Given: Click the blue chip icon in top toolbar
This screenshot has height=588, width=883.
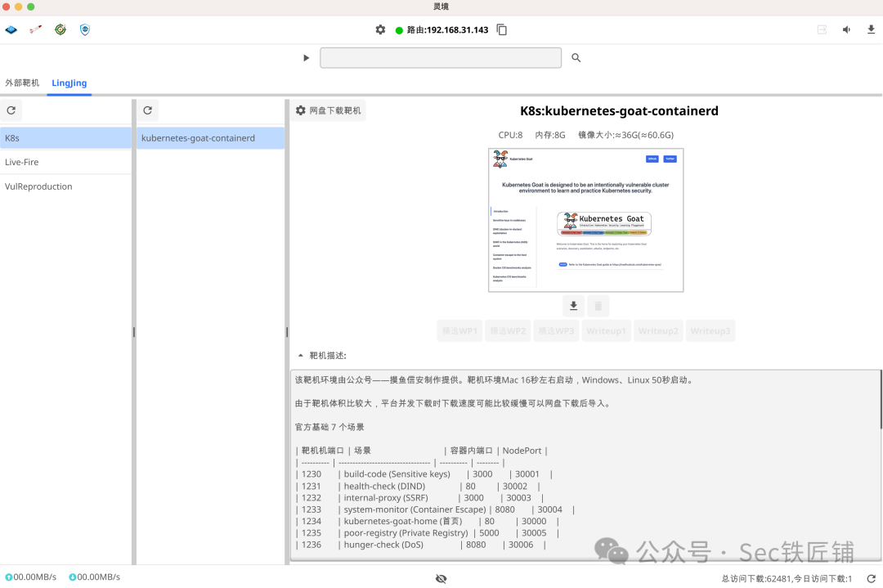Looking at the screenshot, I should [x=11, y=30].
